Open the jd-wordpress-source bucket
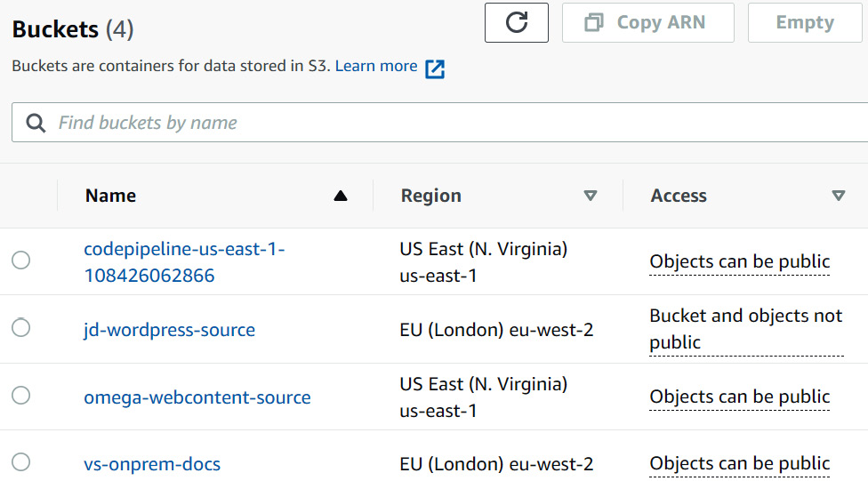Viewport: 868px width, 481px height. coord(169,330)
